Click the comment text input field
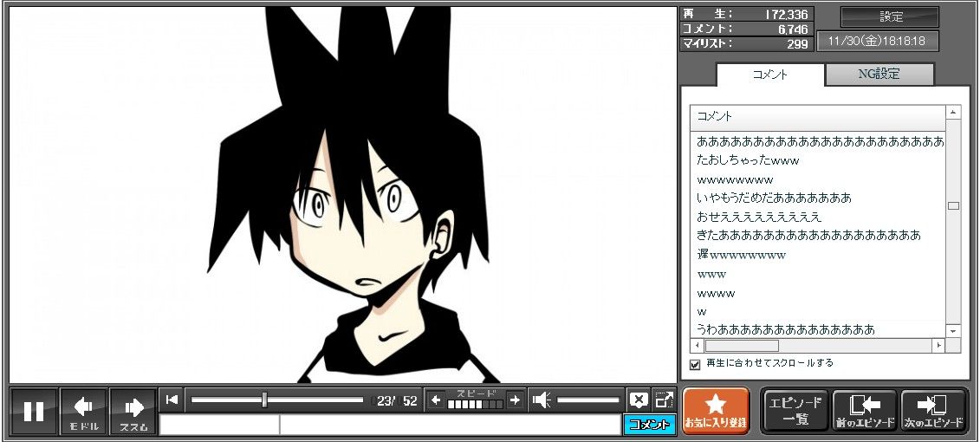This screenshot has height=442, width=980. coord(449,425)
